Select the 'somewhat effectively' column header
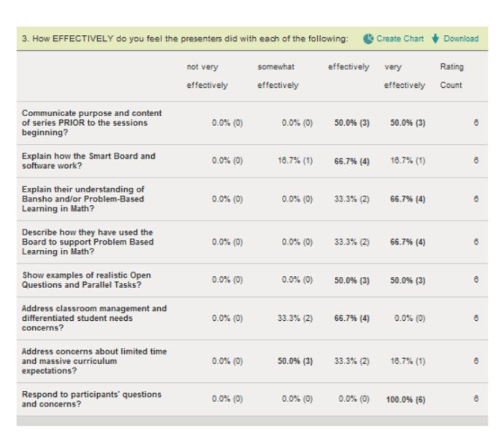Screen dimensions: 504x437 click(x=278, y=76)
